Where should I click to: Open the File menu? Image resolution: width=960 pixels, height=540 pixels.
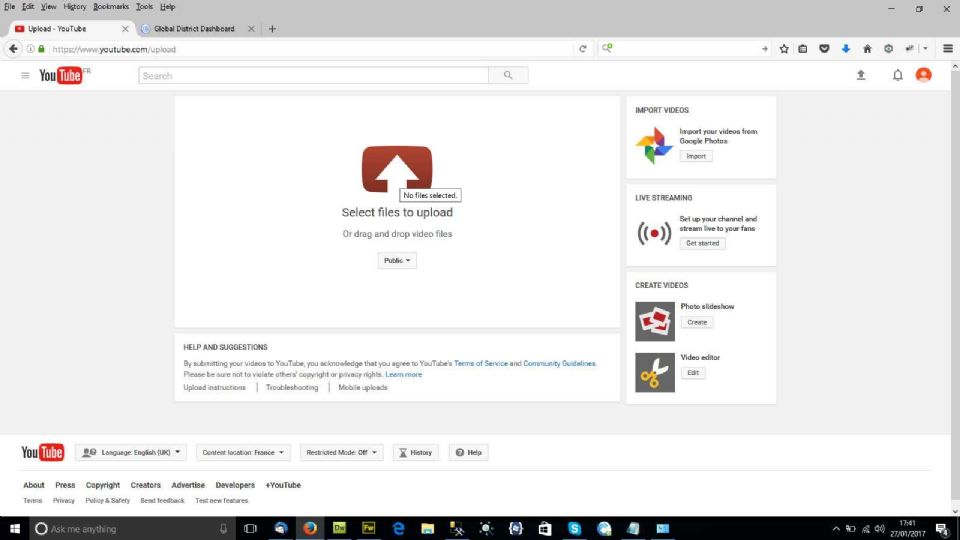coord(9,7)
